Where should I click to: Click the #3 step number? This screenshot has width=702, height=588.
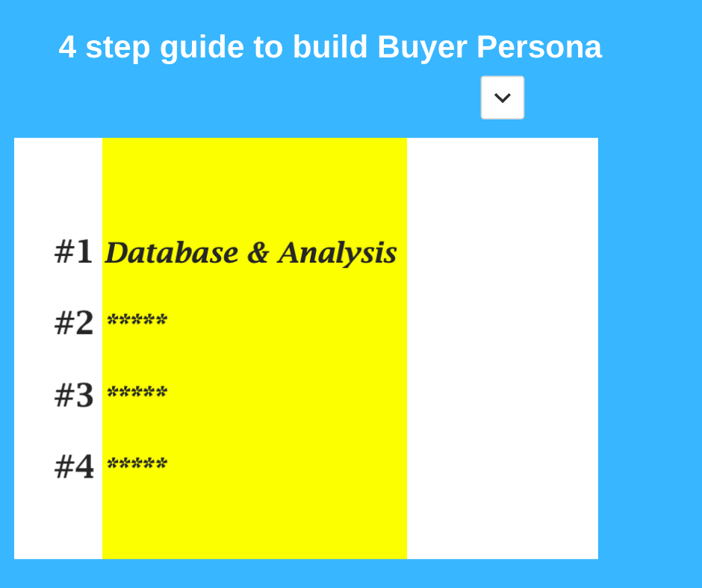pyautogui.click(x=74, y=395)
